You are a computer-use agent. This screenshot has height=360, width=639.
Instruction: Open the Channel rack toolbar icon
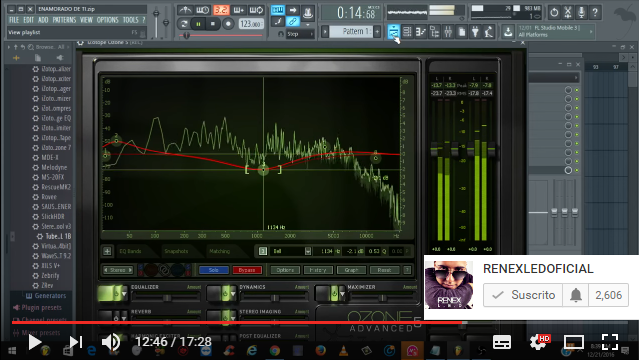(x=407, y=31)
